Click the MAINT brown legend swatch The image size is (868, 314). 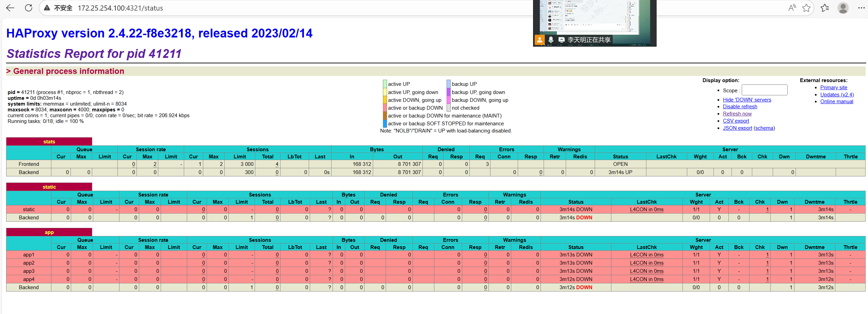(385, 115)
